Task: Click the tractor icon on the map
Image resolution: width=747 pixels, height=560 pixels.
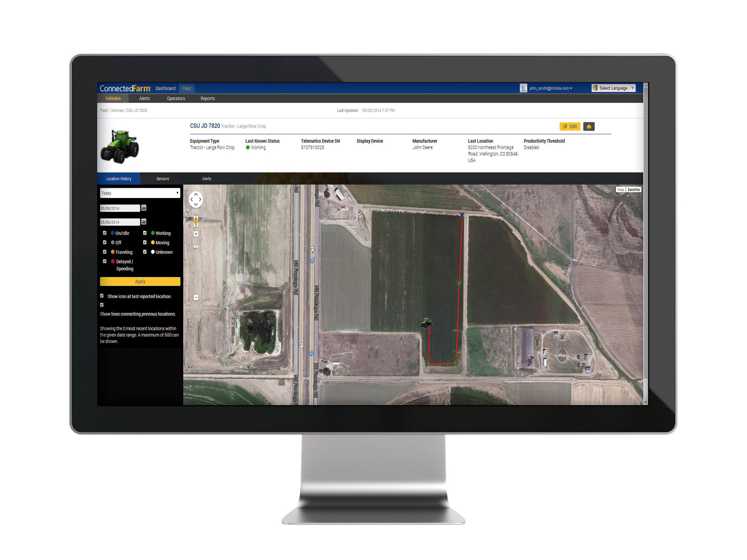Action: coord(426,323)
